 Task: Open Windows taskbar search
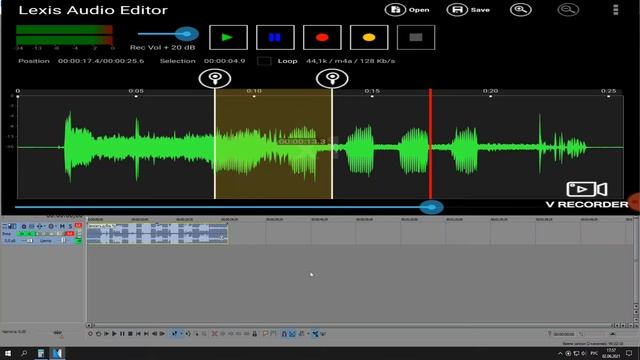click(24, 353)
